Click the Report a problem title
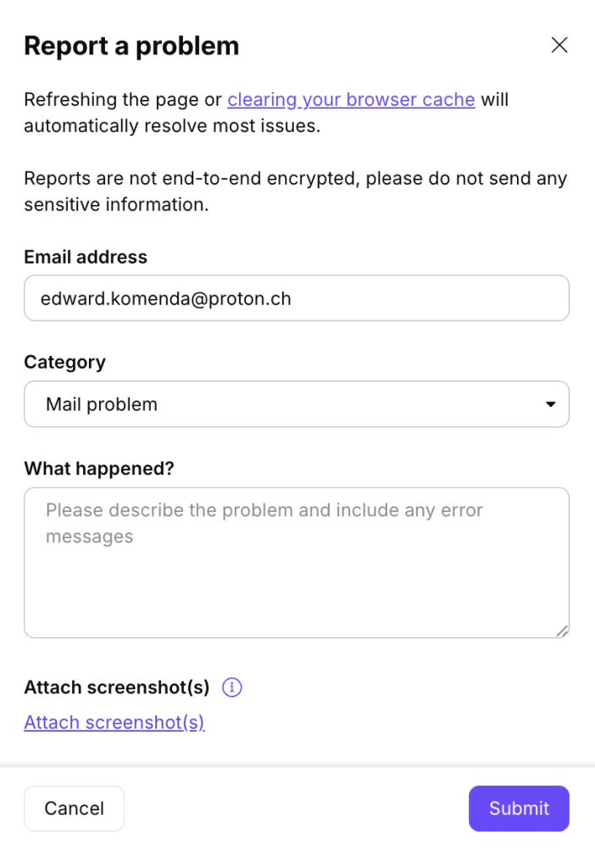 coord(131,46)
